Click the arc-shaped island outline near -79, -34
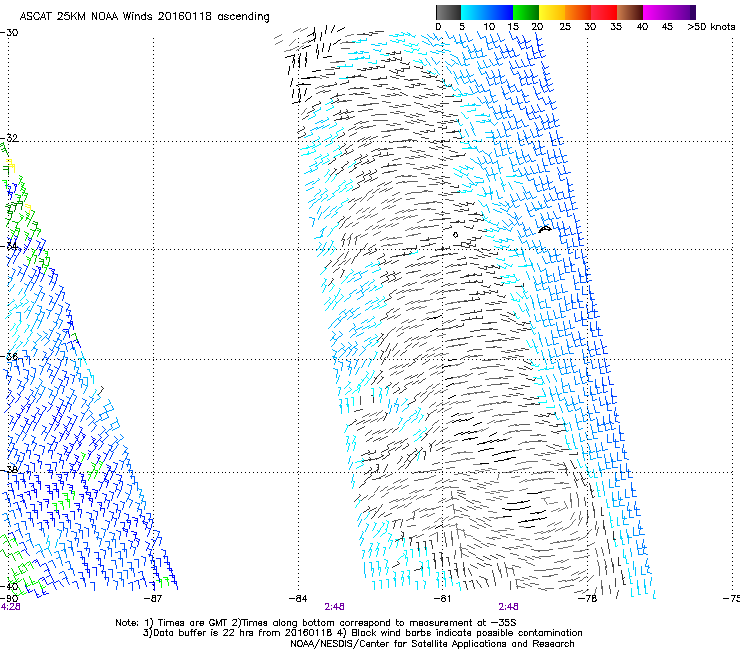The width and height of the screenshot is (740, 650). click(x=545, y=229)
